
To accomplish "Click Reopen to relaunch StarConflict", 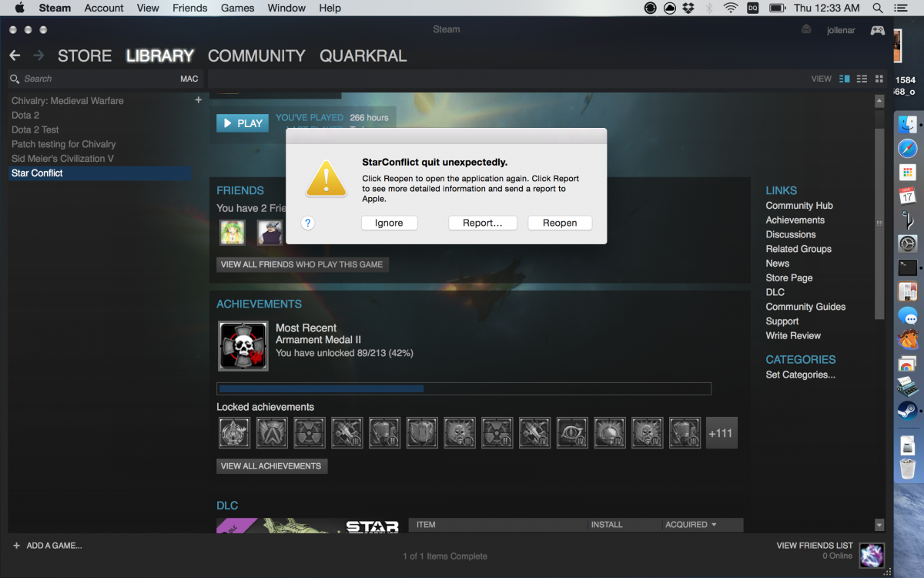I will (560, 223).
